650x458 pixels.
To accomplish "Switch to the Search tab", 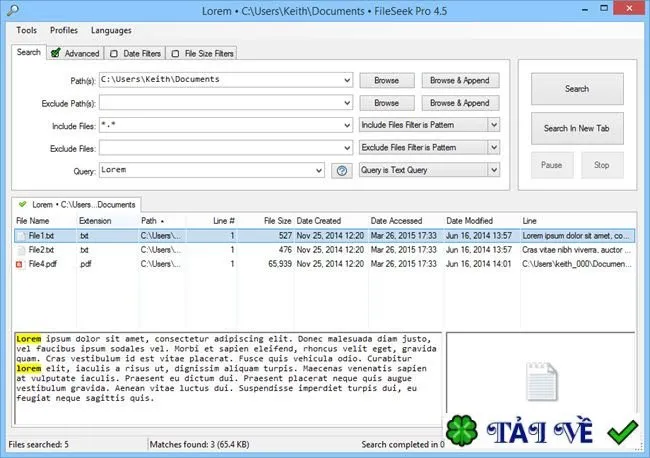I will coord(29,52).
